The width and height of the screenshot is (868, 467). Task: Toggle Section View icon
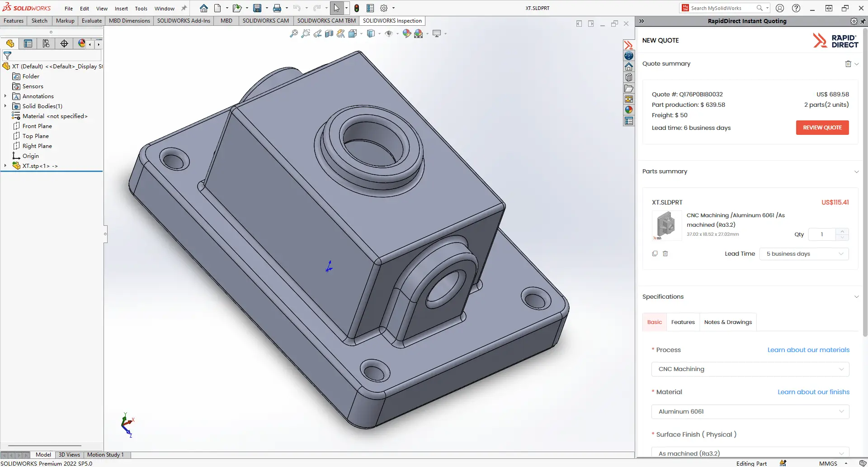coord(329,33)
